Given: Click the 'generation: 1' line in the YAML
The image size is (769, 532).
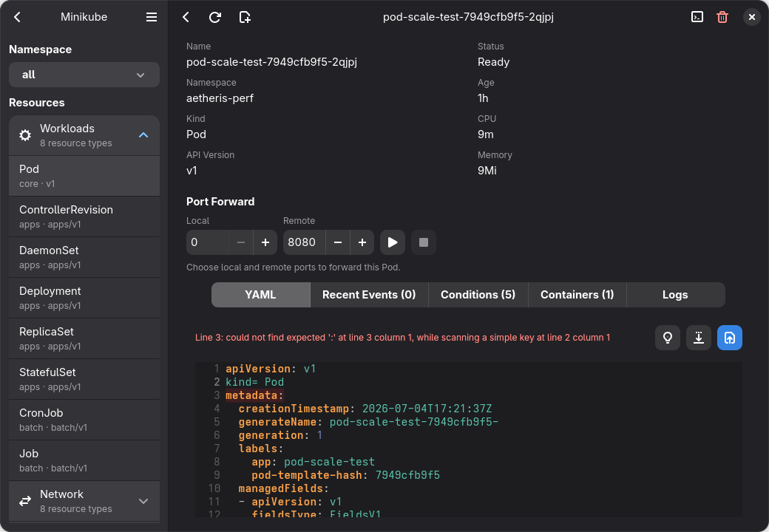Looking at the screenshot, I should pos(280,435).
